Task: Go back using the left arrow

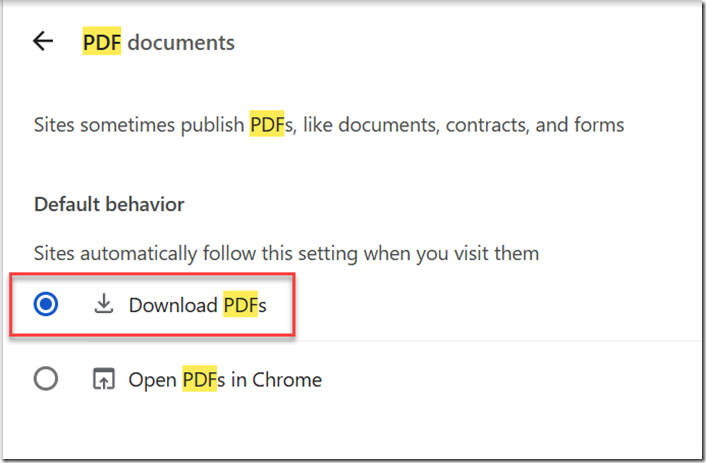Action: (x=43, y=41)
